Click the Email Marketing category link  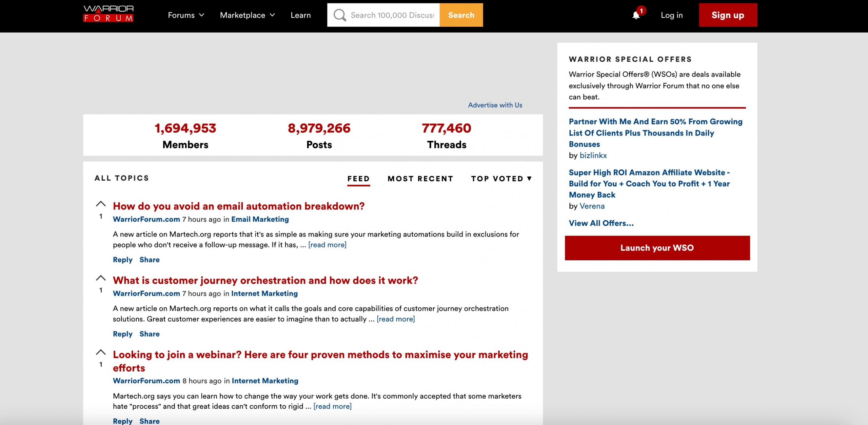[x=260, y=219]
